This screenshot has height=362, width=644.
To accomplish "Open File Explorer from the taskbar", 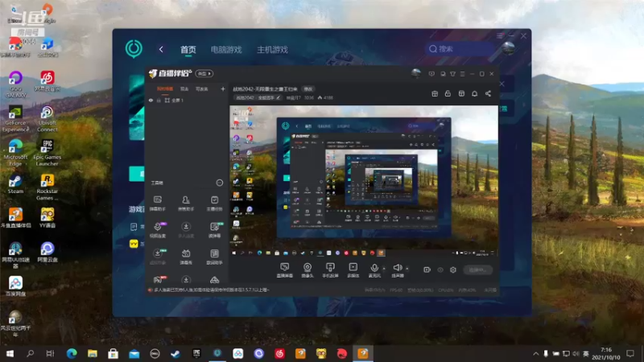I will click(x=93, y=353).
